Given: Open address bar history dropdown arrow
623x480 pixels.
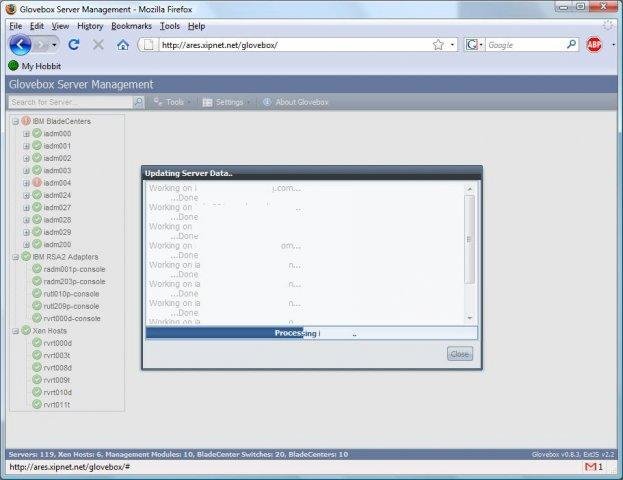Looking at the screenshot, I should click(452, 45).
